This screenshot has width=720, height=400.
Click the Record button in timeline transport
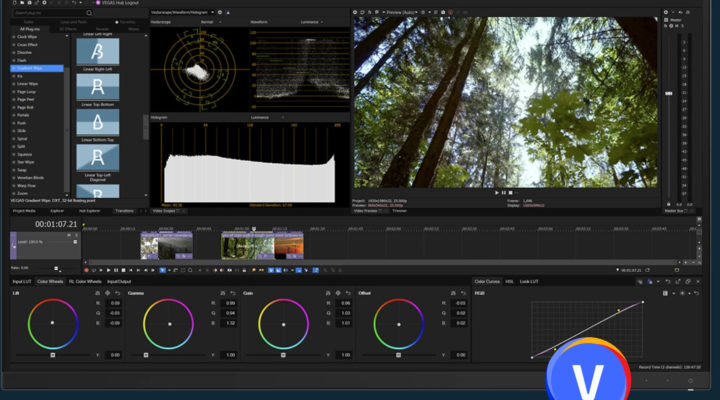pos(86,270)
